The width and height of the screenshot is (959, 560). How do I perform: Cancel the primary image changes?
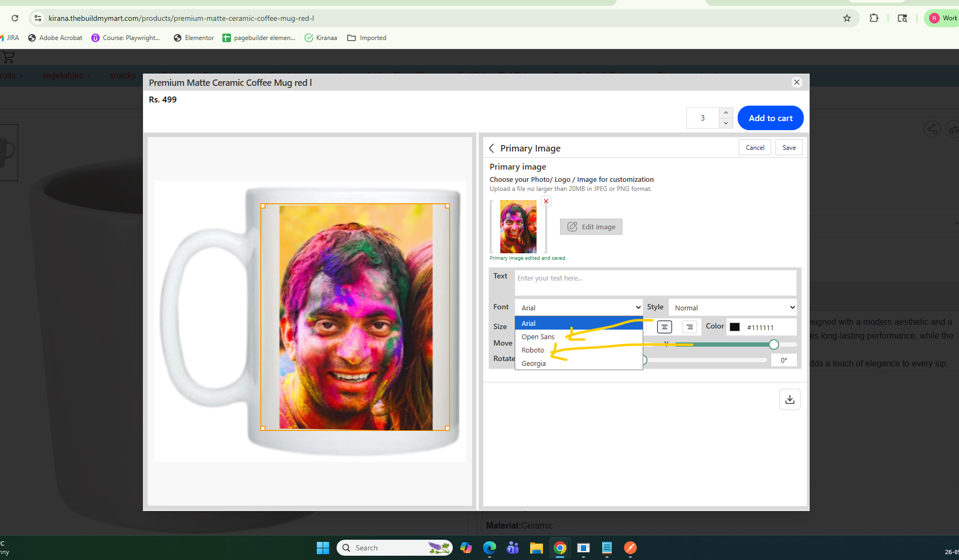[755, 148]
